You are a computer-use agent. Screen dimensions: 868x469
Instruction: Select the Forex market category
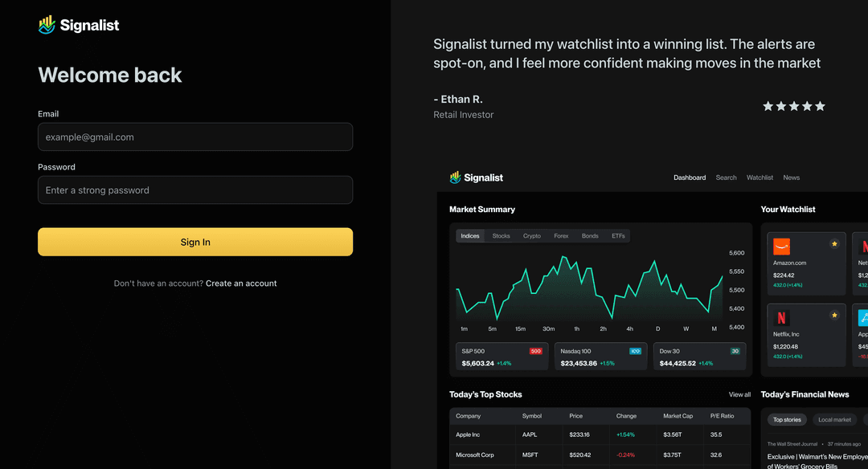[561, 235]
